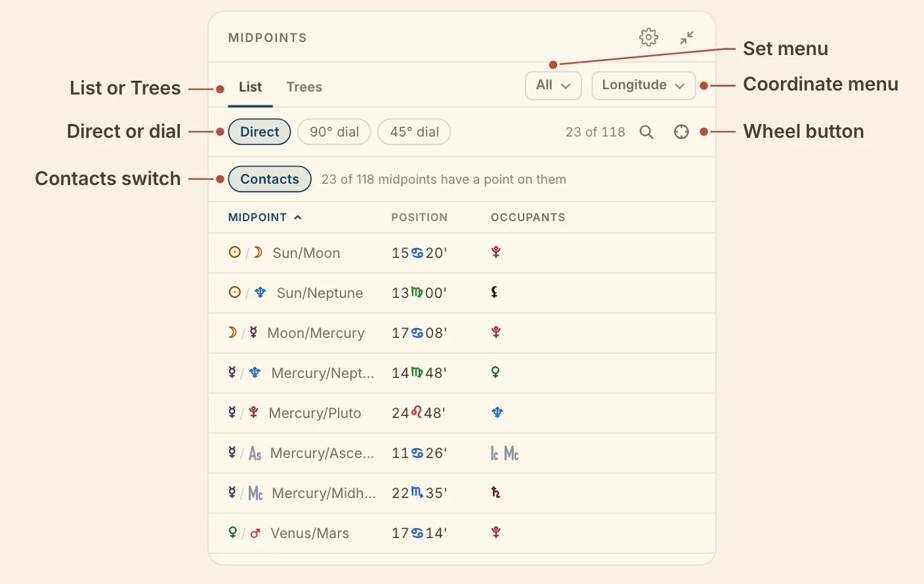Viewport: 924px width, 584px height.
Task: Open Midpoints settings gear
Action: point(648,37)
